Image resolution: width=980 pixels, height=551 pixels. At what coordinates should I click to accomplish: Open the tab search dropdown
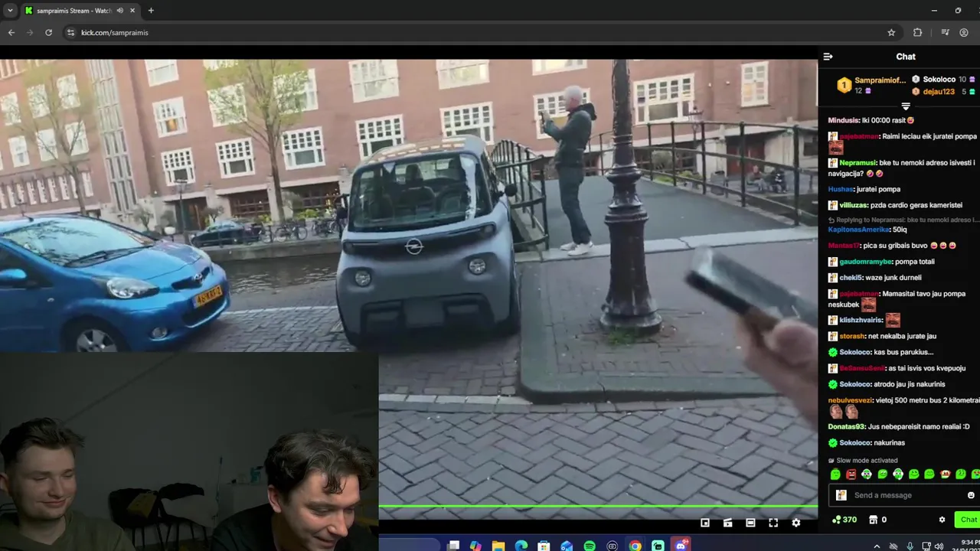(x=9, y=11)
